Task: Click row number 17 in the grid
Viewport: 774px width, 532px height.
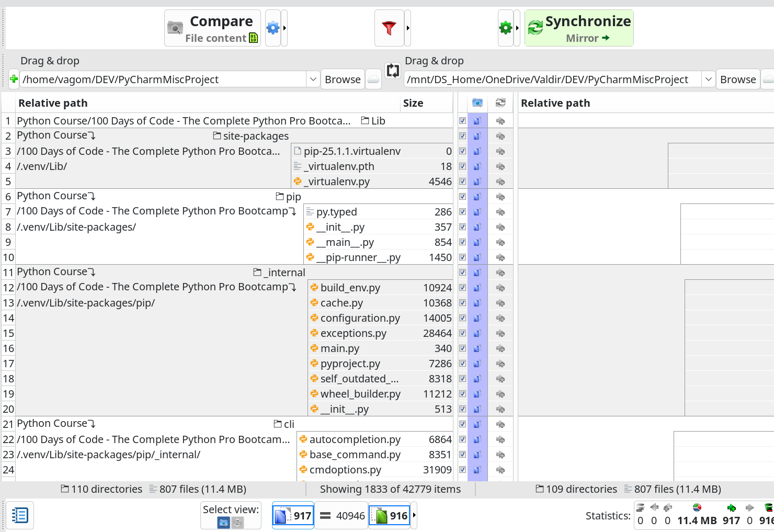Action: [x=8, y=364]
